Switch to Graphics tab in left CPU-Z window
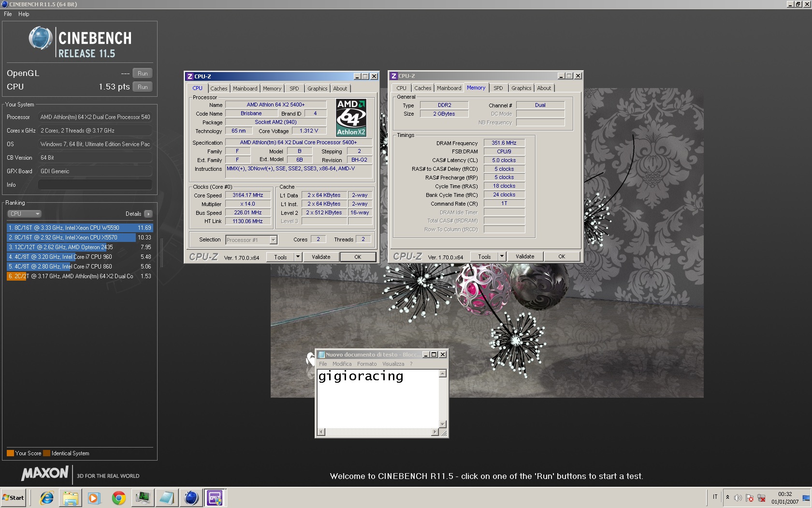The width and height of the screenshot is (812, 508). 318,89
